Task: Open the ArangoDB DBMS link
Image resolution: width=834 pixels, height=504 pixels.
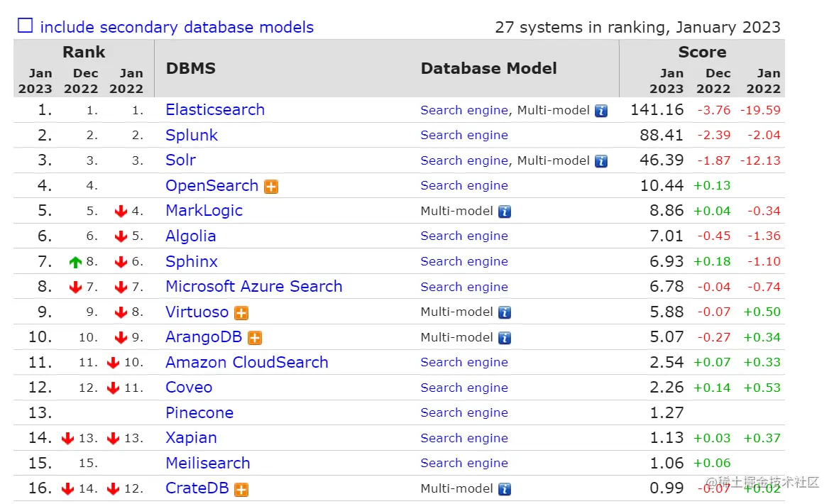Action: tap(204, 337)
